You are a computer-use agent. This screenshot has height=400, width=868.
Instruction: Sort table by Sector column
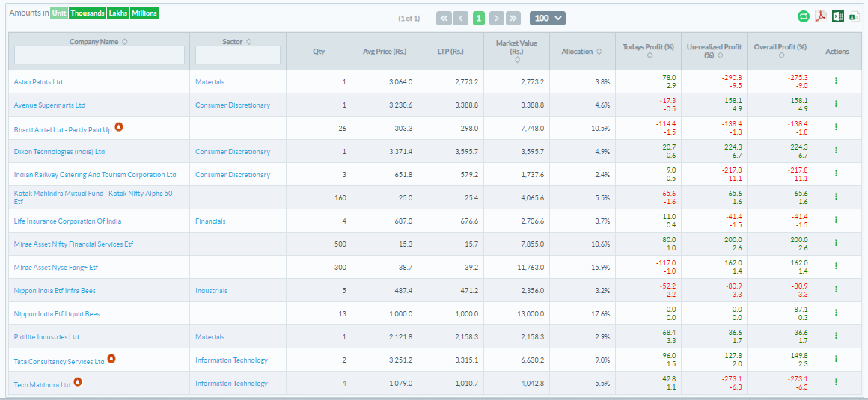coord(248,41)
